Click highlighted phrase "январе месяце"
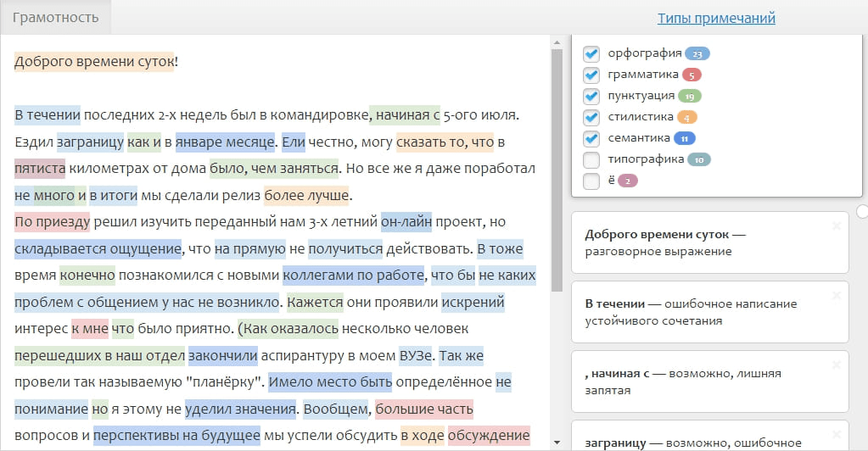 coord(225,142)
